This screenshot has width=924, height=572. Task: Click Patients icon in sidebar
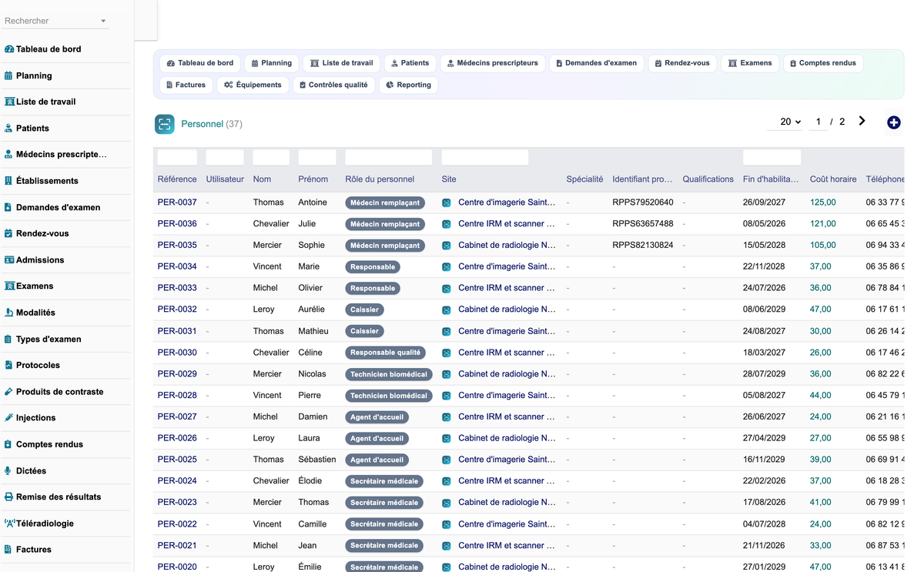(x=8, y=129)
